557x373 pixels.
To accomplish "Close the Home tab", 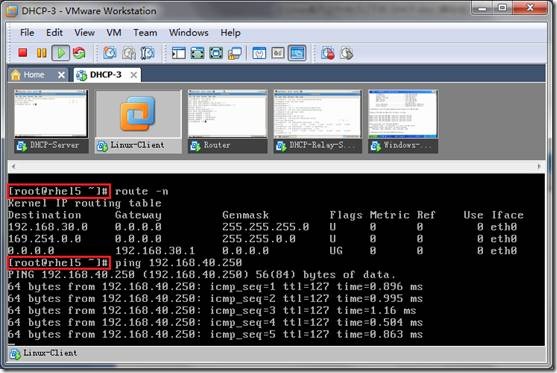I will pos(61,75).
